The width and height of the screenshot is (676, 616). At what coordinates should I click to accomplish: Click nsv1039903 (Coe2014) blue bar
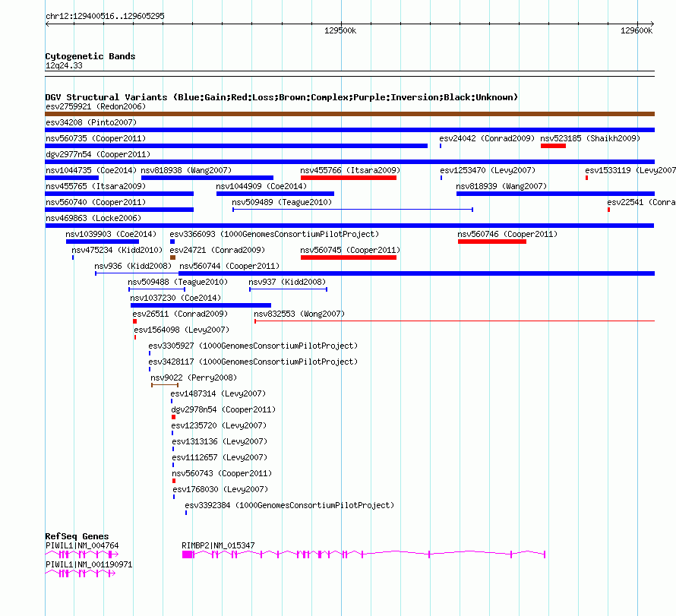[103, 242]
